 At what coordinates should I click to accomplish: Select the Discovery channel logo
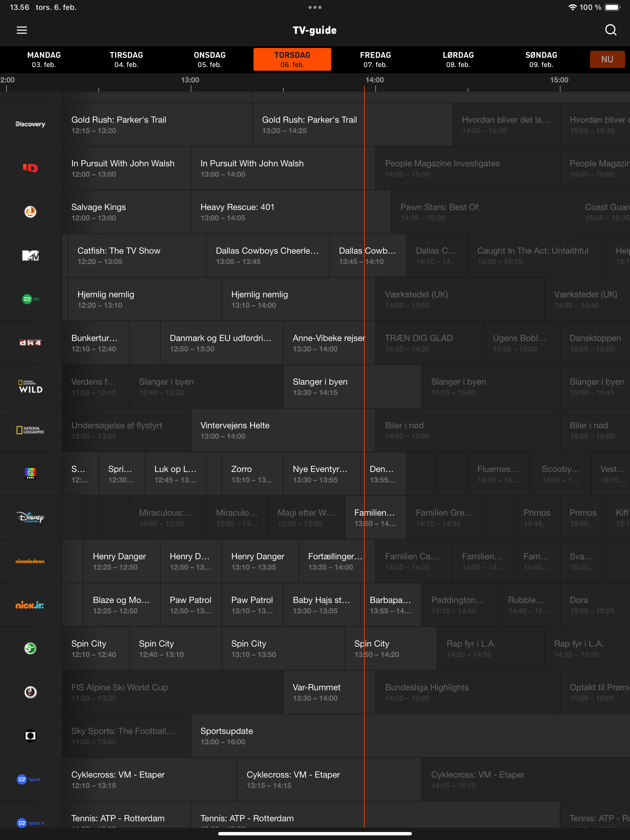click(30, 124)
